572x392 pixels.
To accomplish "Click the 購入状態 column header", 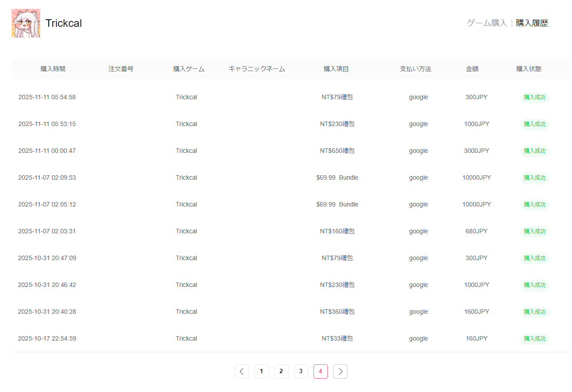I will pyautogui.click(x=529, y=69).
